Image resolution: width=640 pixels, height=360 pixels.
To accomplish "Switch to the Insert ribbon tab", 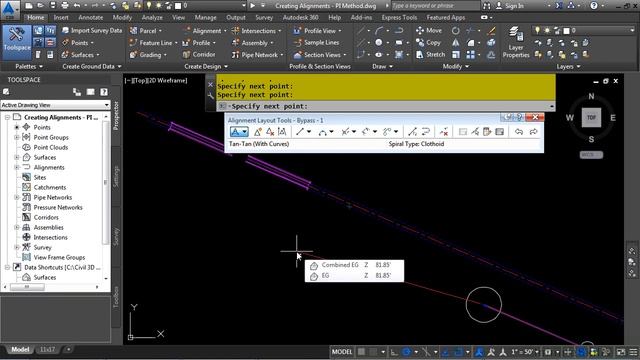I will click(61, 18).
